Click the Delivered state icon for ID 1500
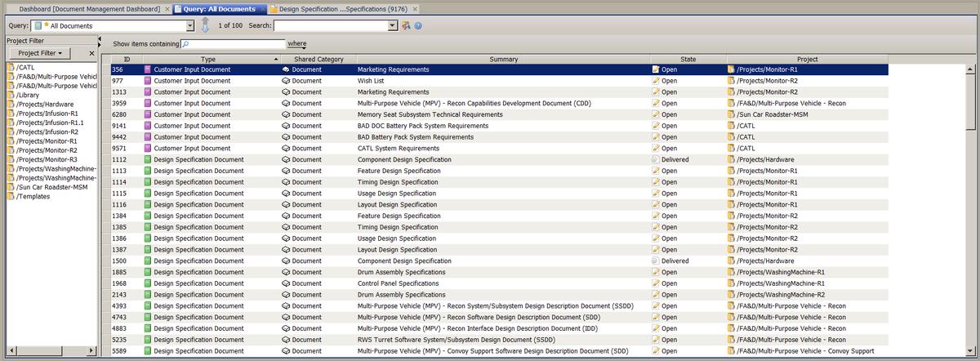 tap(655, 261)
